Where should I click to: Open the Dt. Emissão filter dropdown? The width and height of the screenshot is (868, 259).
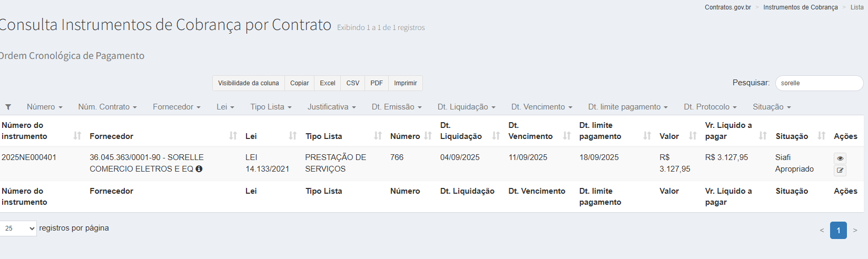pyautogui.click(x=396, y=107)
